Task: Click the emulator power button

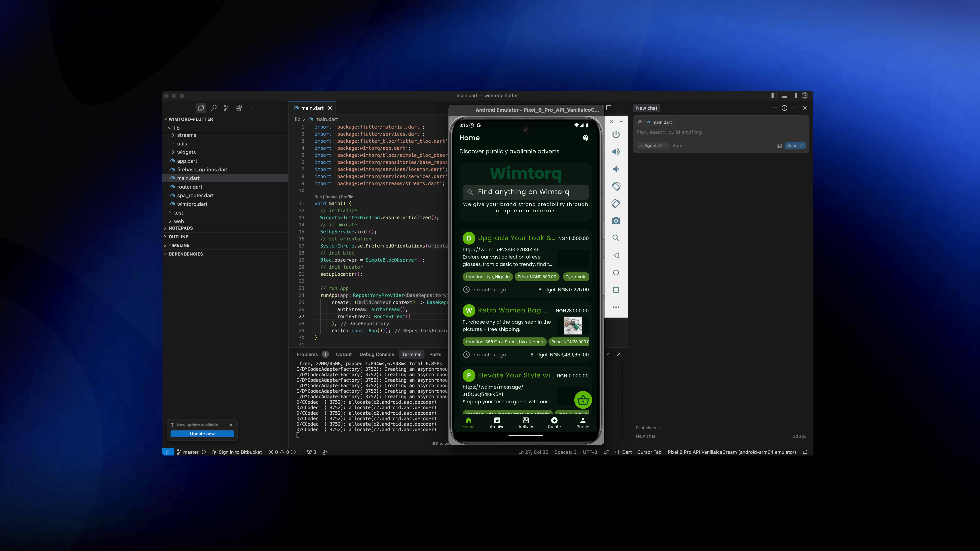Action: click(x=616, y=135)
